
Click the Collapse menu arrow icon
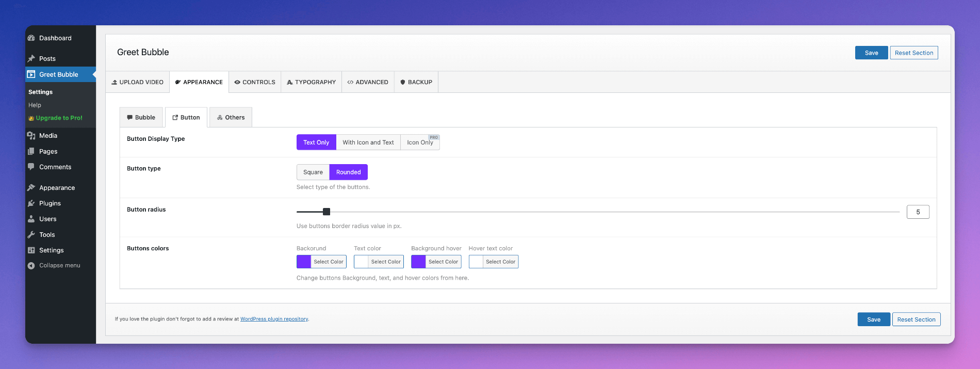coord(31,265)
